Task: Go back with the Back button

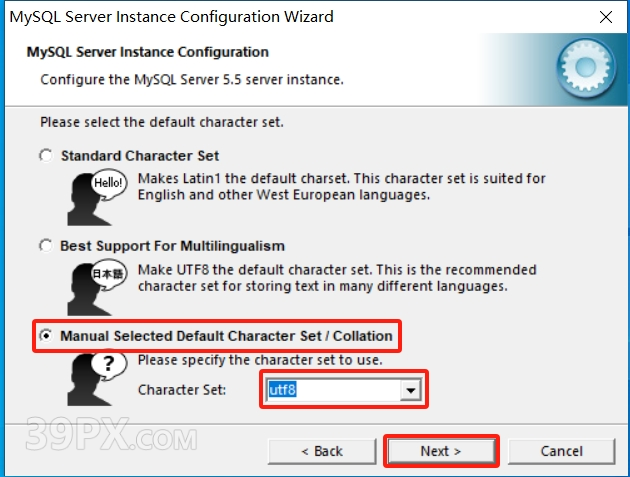Action: point(322,451)
